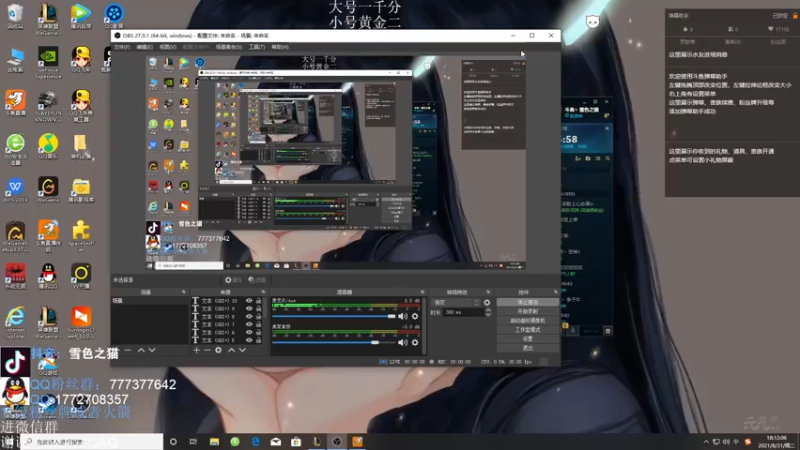Toggle visibility of 文本 (GDI+) 5 source

[x=249, y=340]
